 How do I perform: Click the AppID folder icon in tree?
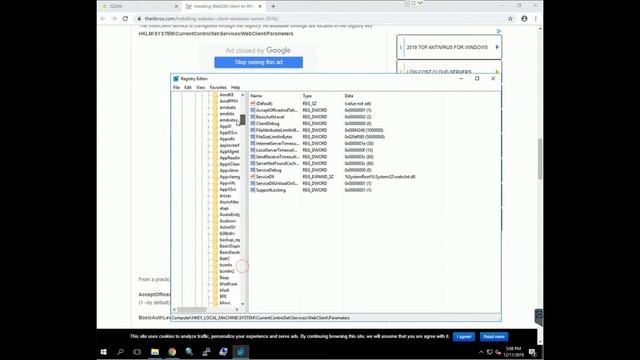[x=216, y=127]
